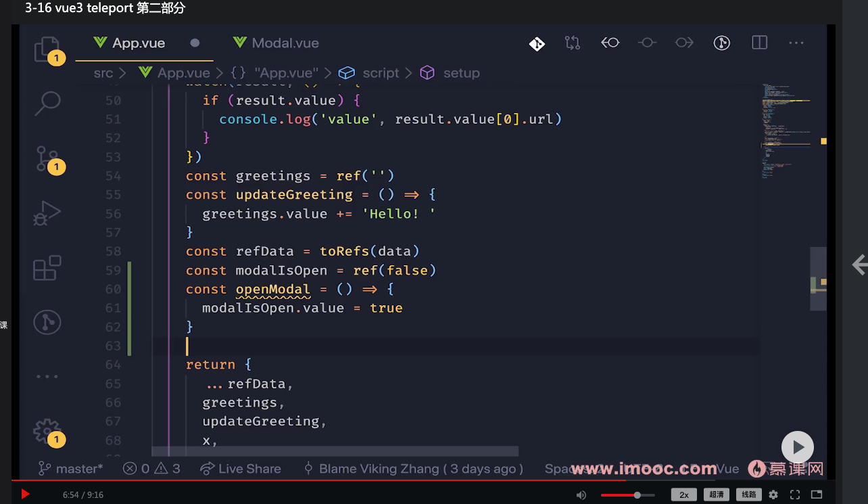Click line number 63 in the gutter

coord(113,346)
